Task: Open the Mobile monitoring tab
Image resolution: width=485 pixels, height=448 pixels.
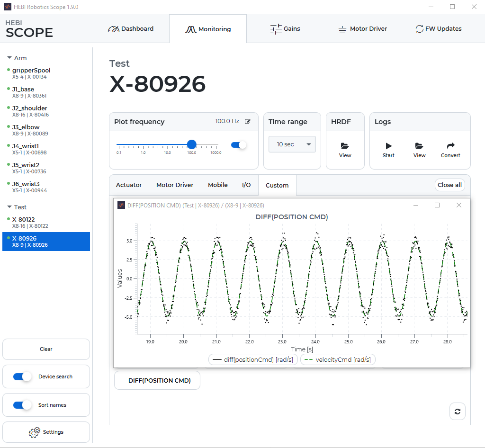Action: tap(217, 185)
